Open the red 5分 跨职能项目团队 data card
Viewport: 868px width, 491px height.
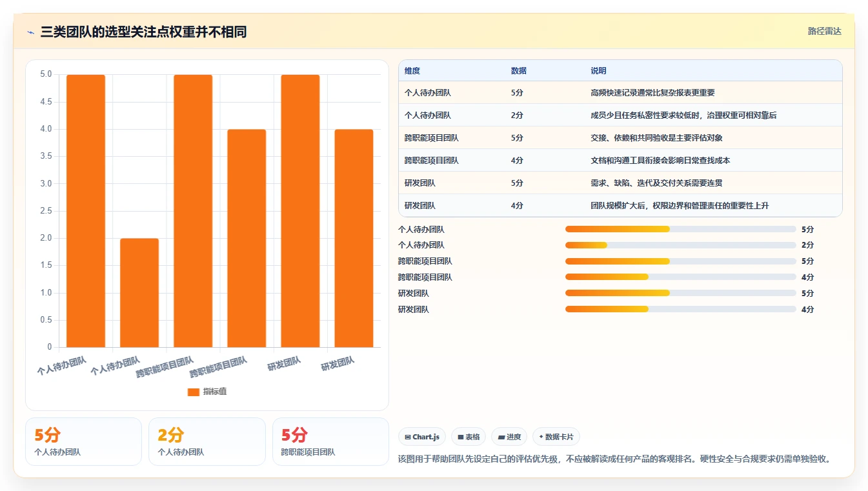click(330, 441)
